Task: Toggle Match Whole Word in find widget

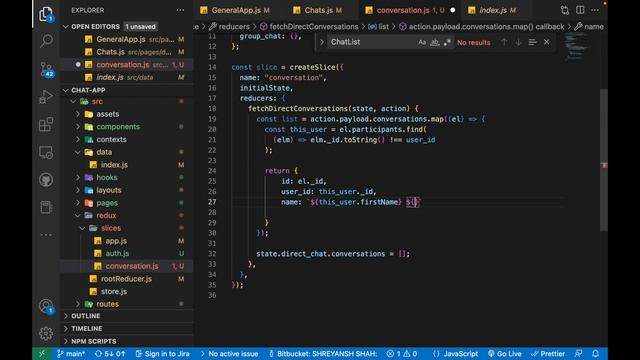Action: [x=435, y=42]
